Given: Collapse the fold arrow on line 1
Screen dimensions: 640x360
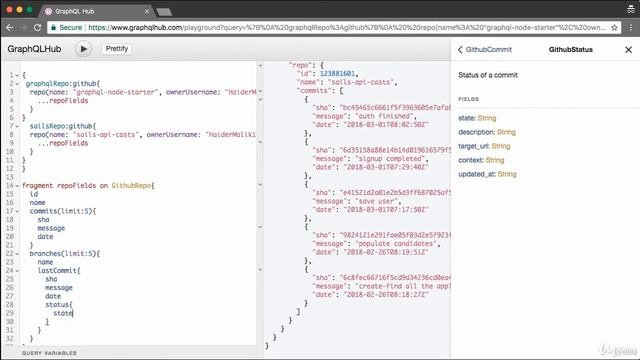Looking at the screenshot, I should pos(17,76).
